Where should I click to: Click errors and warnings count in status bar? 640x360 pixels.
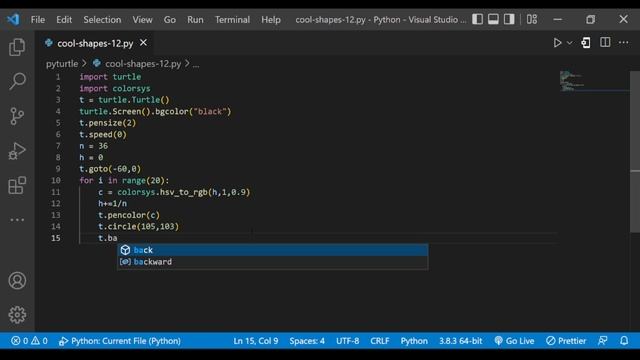29,341
